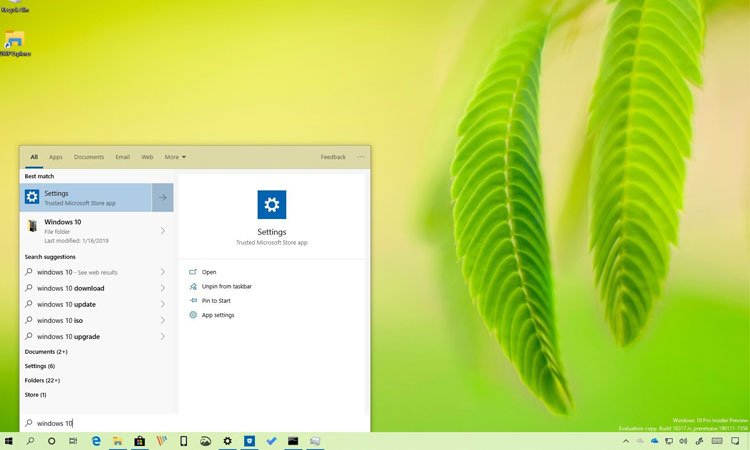
Task: Open the volume control in system tray
Action: [x=682, y=441]
